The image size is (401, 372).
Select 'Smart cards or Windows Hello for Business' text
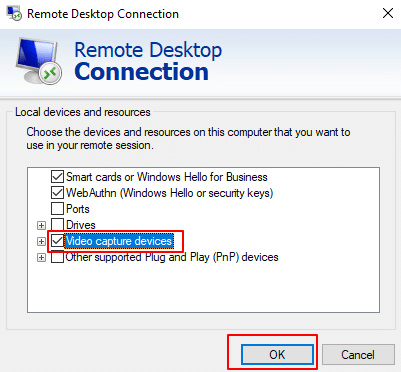167,177
